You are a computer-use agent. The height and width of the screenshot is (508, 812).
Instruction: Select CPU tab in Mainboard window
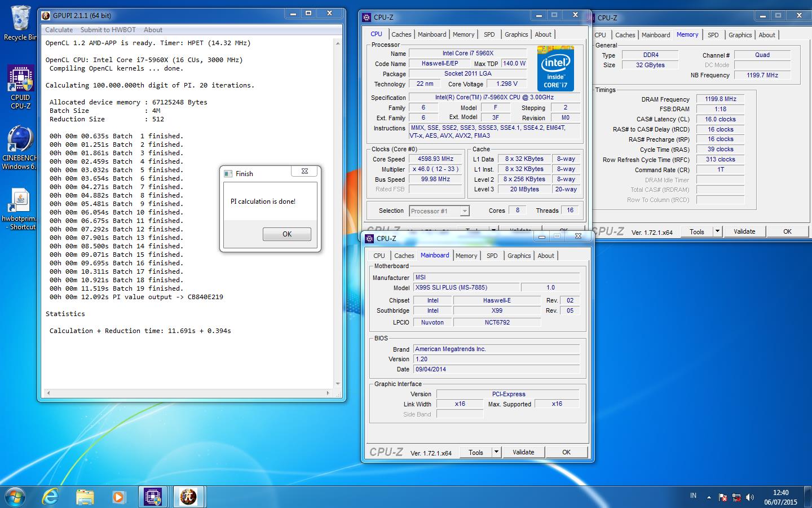tap(379, 256)
